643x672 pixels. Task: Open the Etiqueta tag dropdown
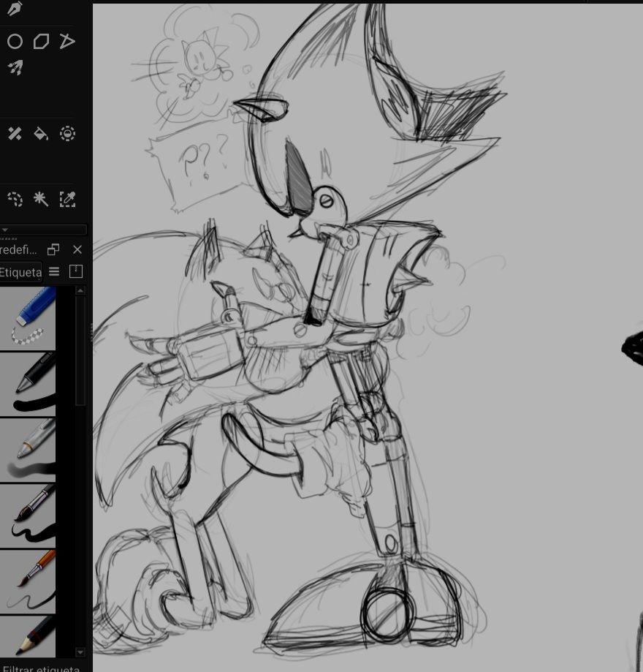tap(20, 272)
